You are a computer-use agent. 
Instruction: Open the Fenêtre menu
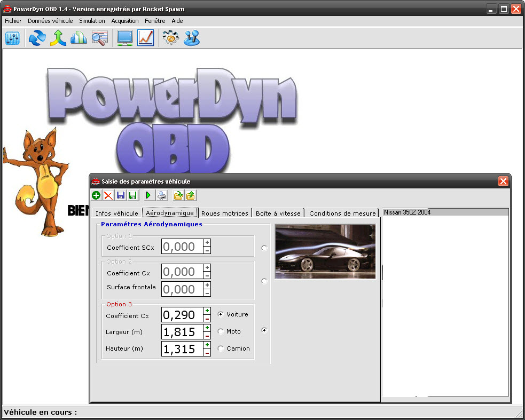point(155,21)
